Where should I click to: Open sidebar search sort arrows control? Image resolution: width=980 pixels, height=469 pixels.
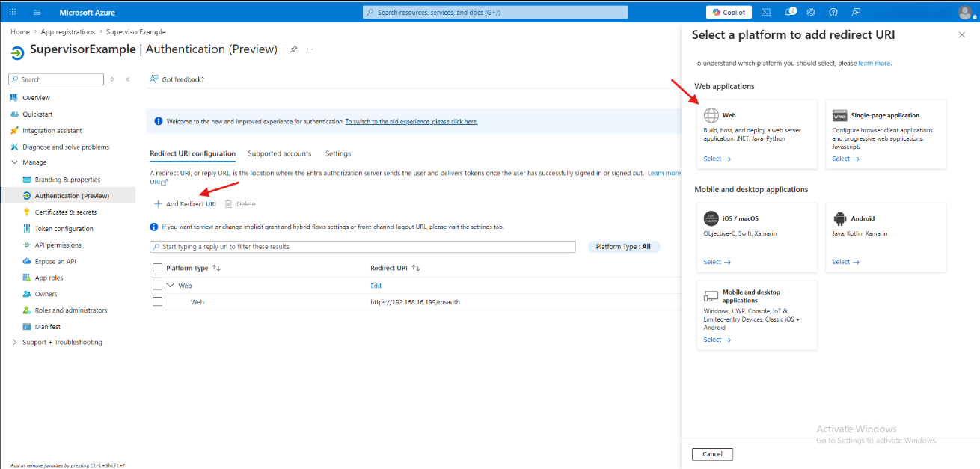tap(112, 79)
